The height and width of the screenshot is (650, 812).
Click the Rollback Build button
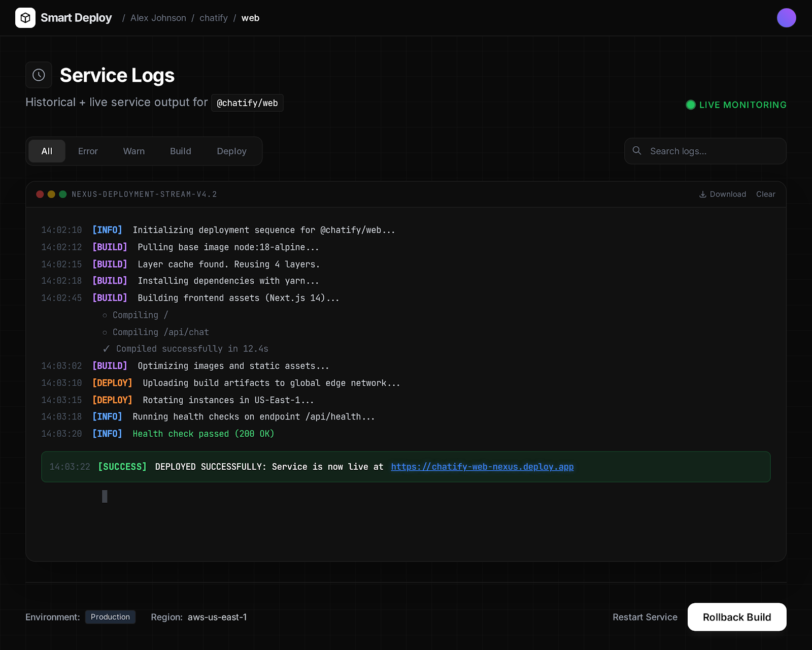pos(736,617)
